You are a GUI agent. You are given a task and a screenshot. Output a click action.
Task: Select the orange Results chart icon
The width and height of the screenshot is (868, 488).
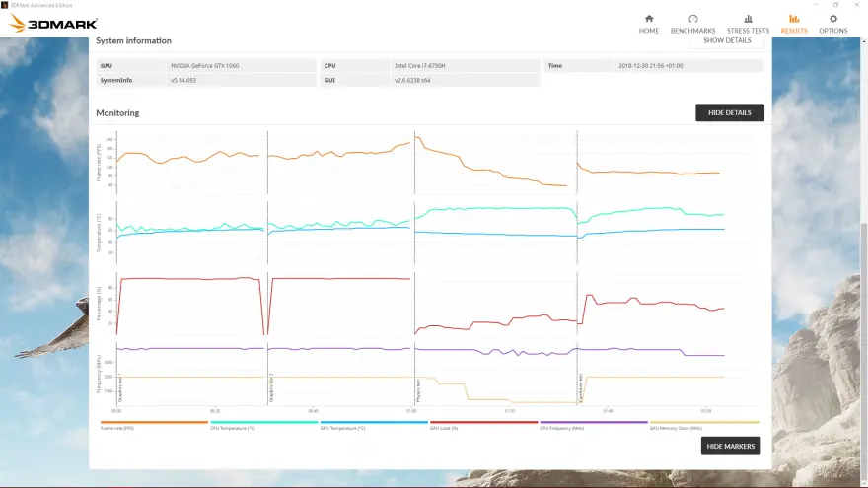pos(793,19)
